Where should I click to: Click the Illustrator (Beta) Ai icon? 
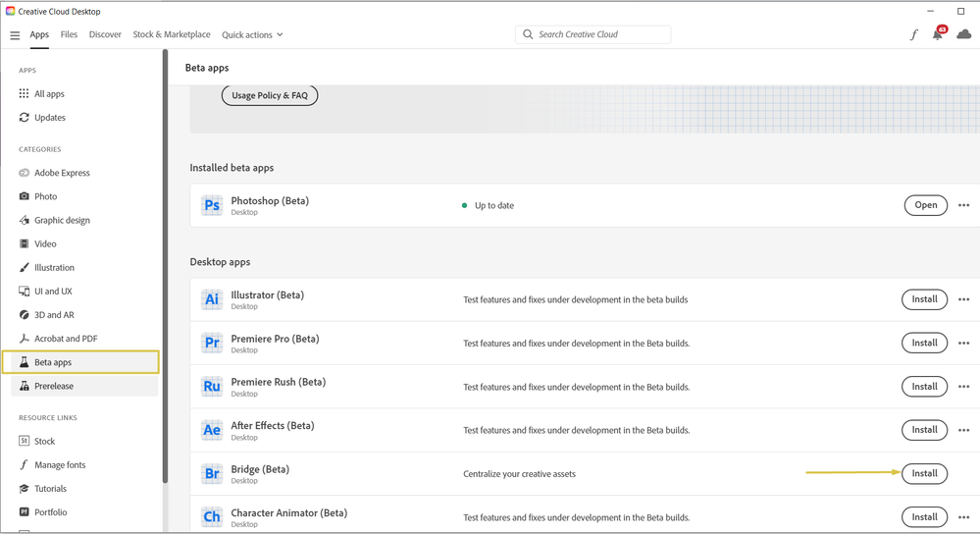(212, 299)
